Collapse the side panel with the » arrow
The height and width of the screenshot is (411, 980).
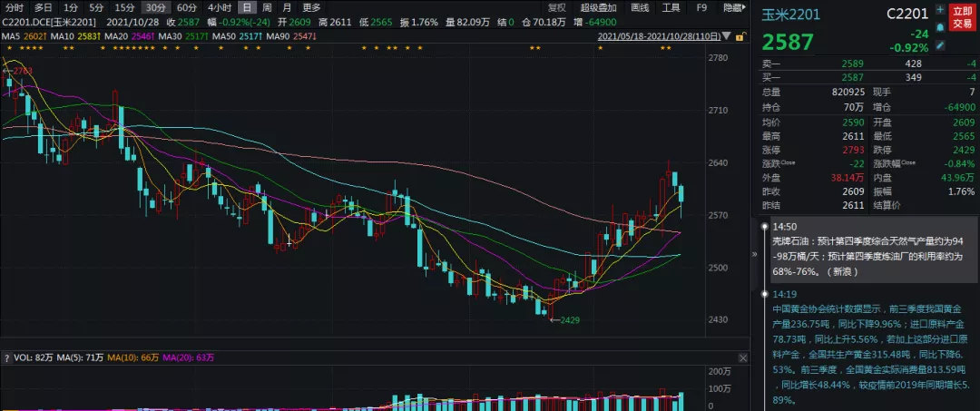coord(754,254)
